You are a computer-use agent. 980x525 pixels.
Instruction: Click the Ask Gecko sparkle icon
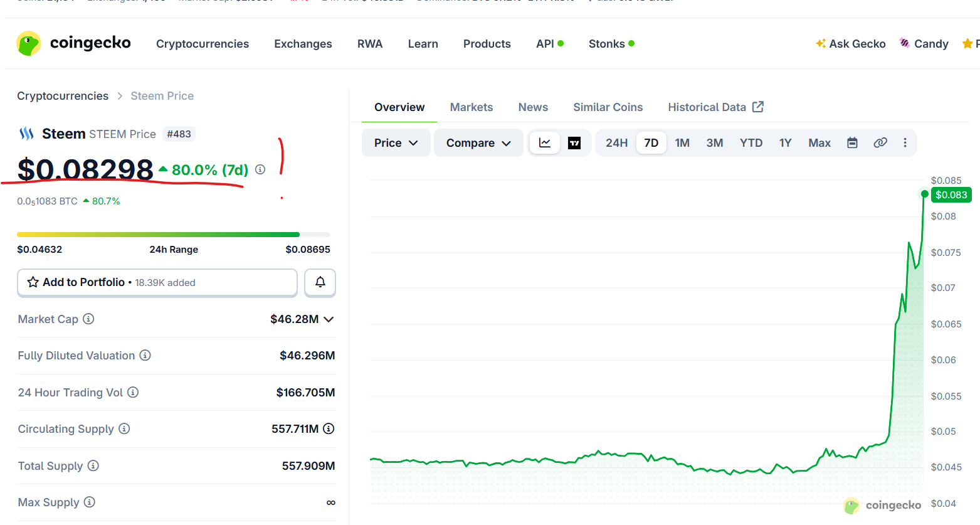point(821,43)
